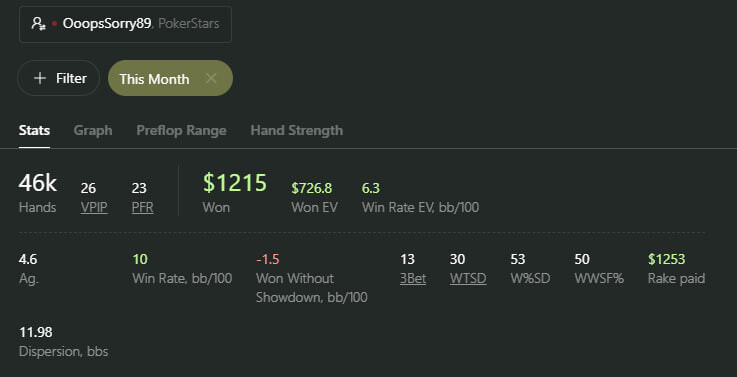Open the OoopsSorry89 player selector box
737x377 pixels.
pyautogui.click(x=125, y=24)
